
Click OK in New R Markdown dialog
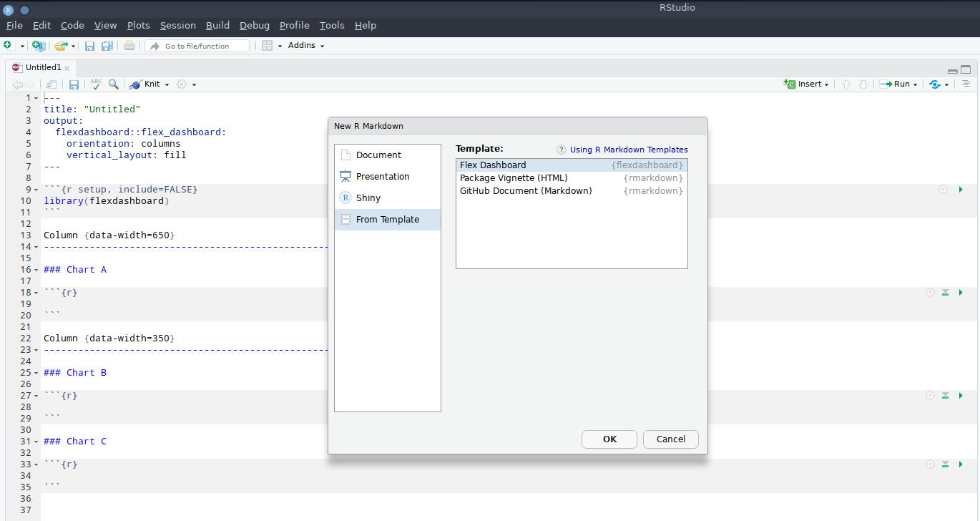(609, 439)
